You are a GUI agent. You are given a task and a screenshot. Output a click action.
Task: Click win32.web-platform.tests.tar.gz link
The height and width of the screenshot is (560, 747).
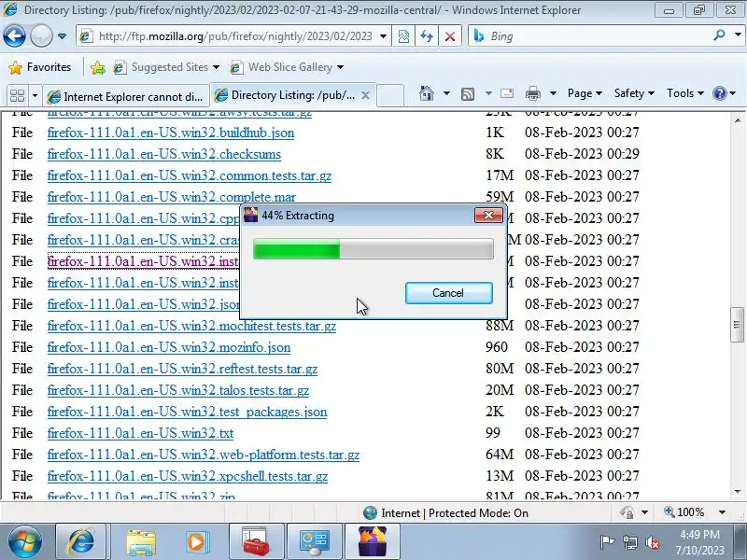pos(204,455)
